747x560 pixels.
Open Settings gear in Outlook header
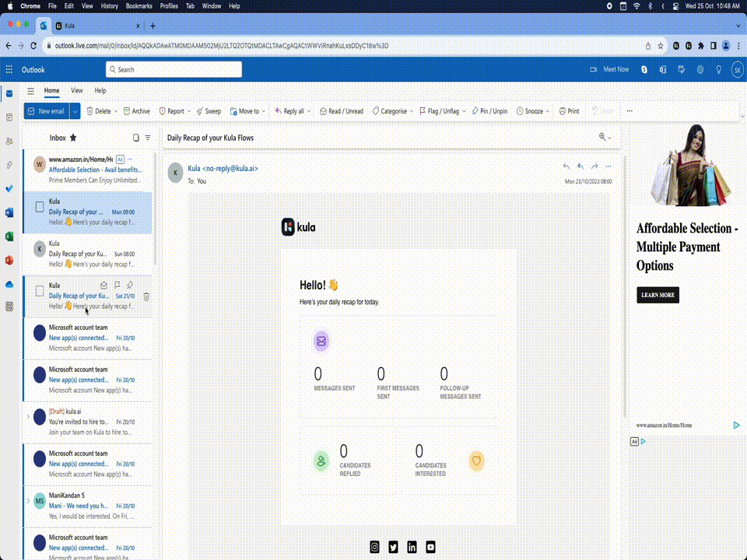700,69
